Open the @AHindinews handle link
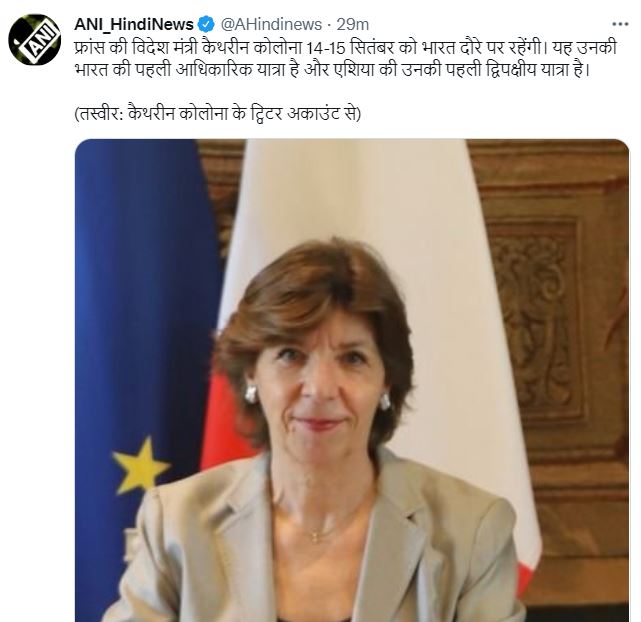 pos(271,25)
